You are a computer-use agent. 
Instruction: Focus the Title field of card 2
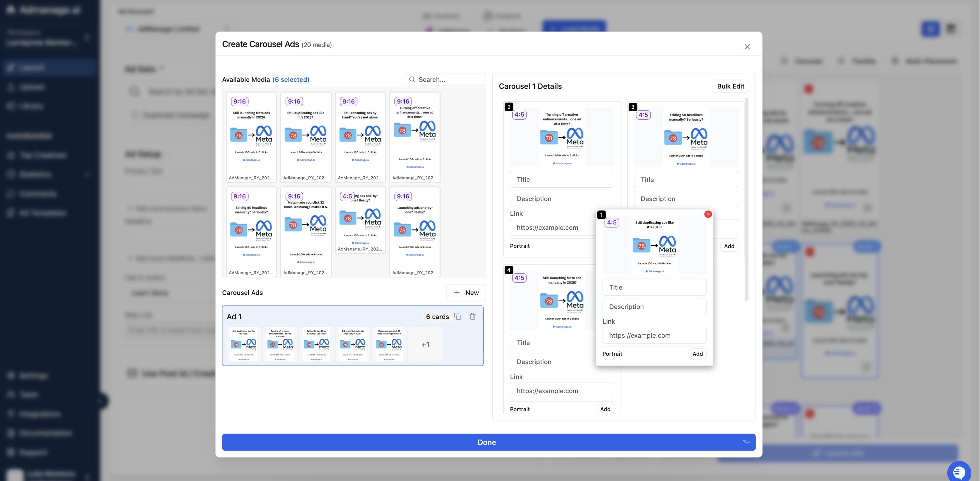coord(561,179)
